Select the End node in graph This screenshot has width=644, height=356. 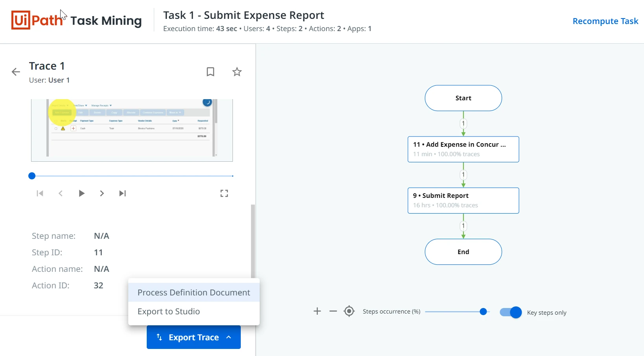tap(463, 252)
